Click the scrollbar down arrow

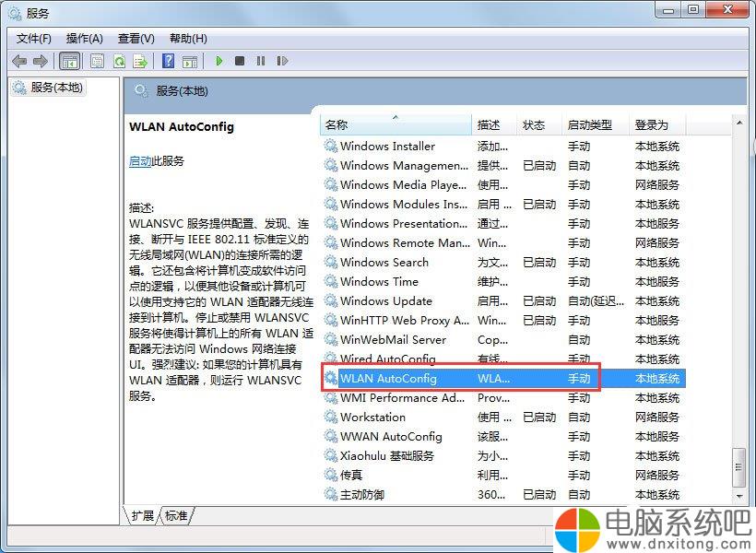tap(739, 496)
